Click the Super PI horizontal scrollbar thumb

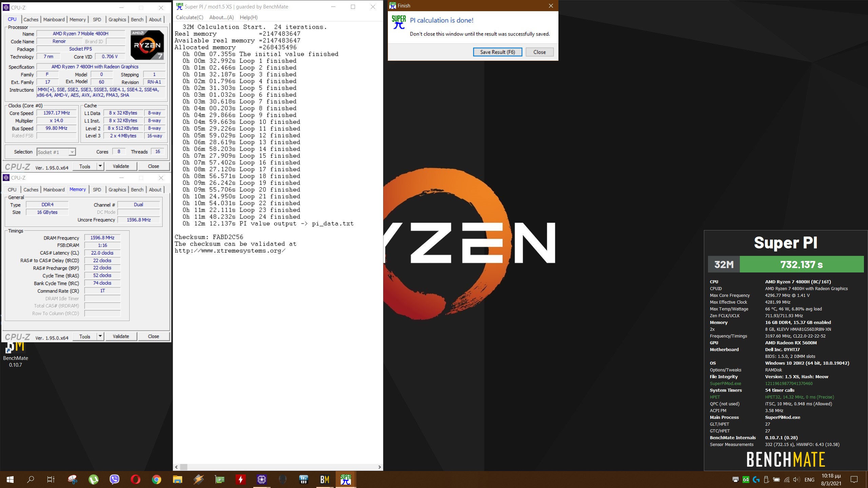[183, 467]
